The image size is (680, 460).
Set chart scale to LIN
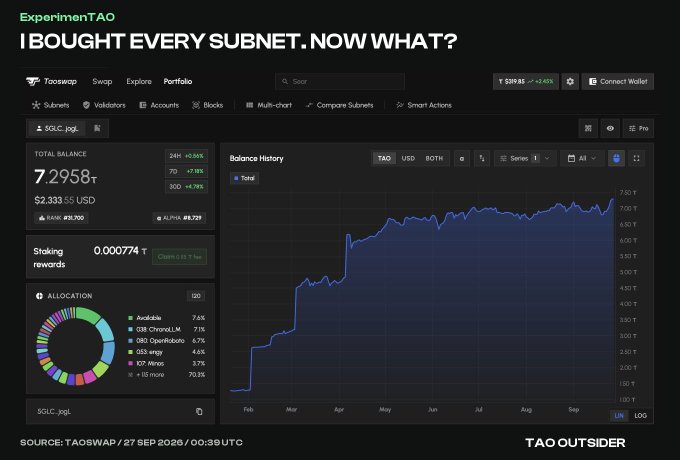[x=619, y=416]
